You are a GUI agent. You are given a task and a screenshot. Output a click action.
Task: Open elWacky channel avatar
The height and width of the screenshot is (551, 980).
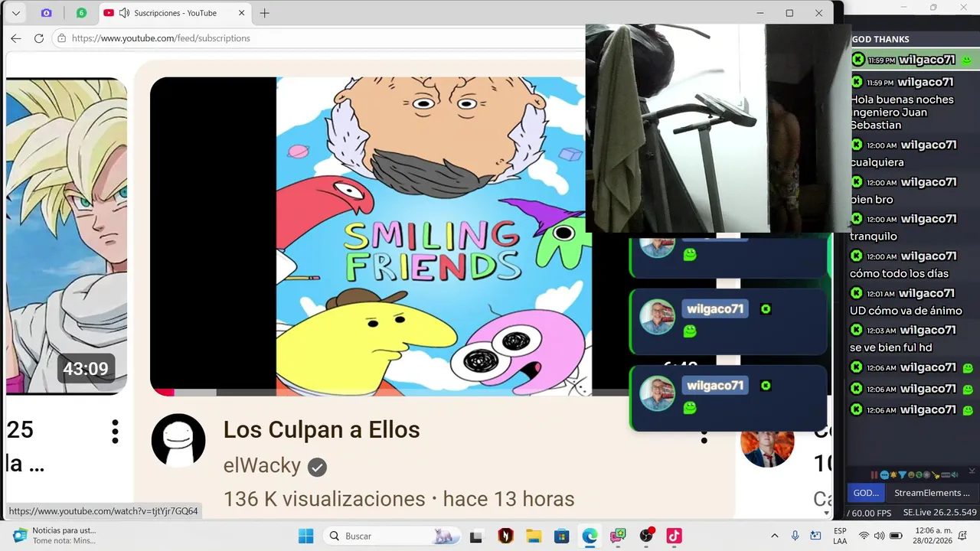178,440
